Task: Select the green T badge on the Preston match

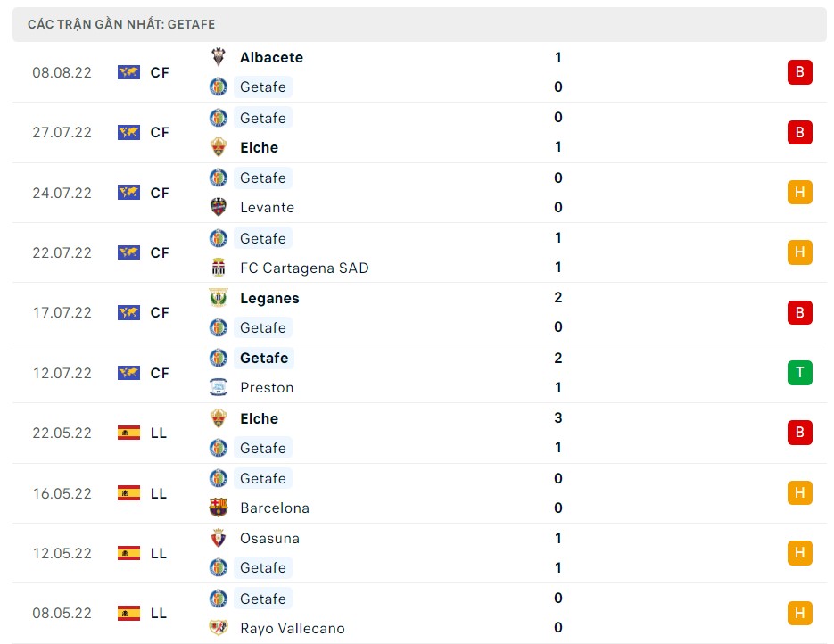Action: [799, 373]
